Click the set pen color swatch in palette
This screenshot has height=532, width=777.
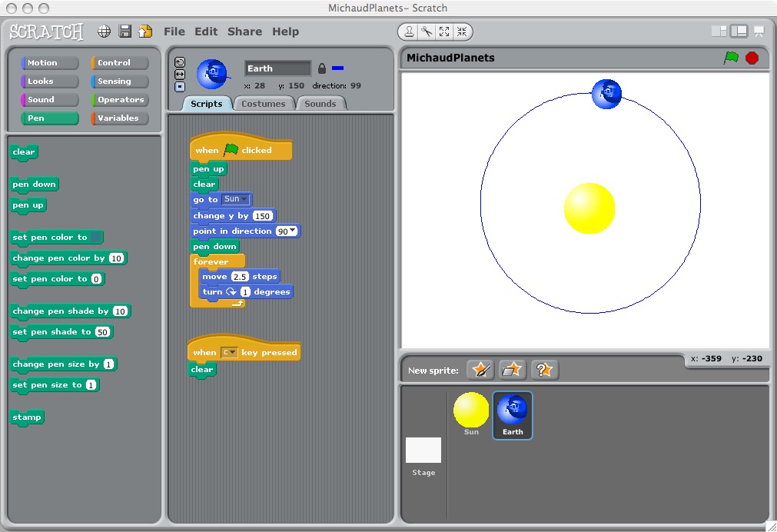click(96, 237)
